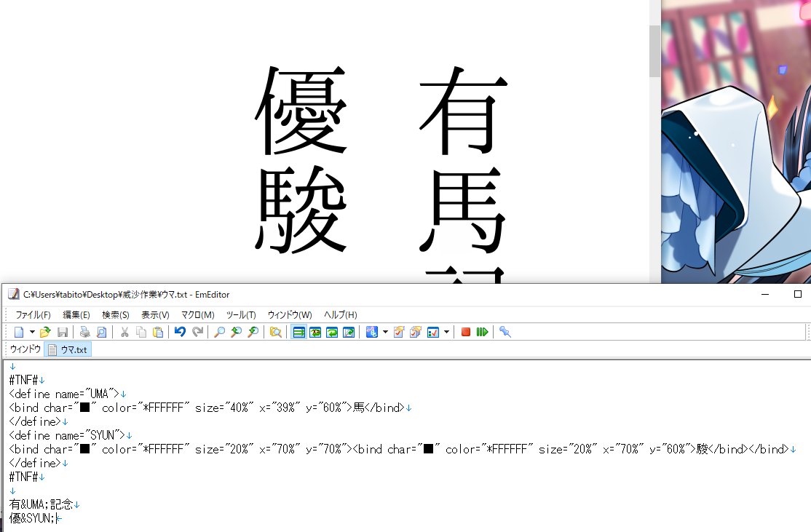Click the all configurations properties icon
The image size is (811, 532).
tap(415, 332)
